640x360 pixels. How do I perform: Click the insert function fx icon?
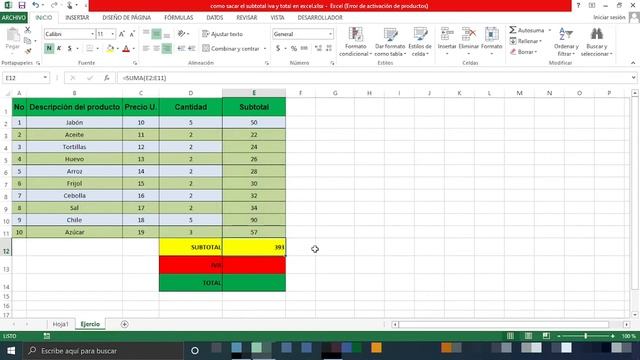pyautogui.click(x=107, y=78)
